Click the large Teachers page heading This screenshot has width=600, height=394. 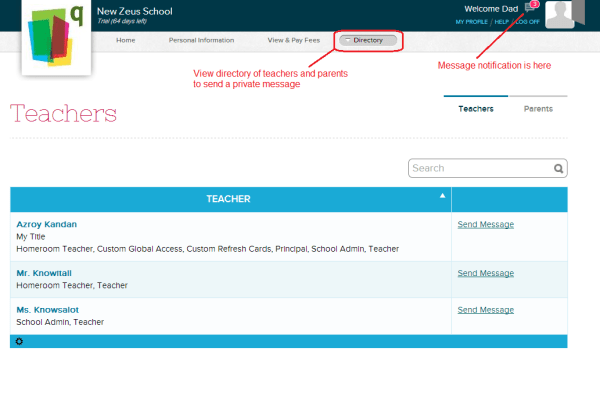(63, 114)
